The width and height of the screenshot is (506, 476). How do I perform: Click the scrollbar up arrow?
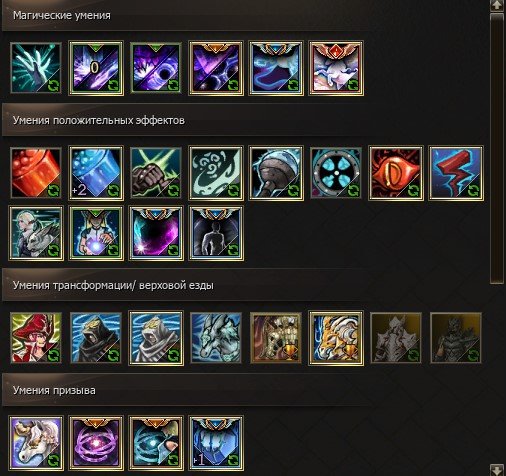497,5
